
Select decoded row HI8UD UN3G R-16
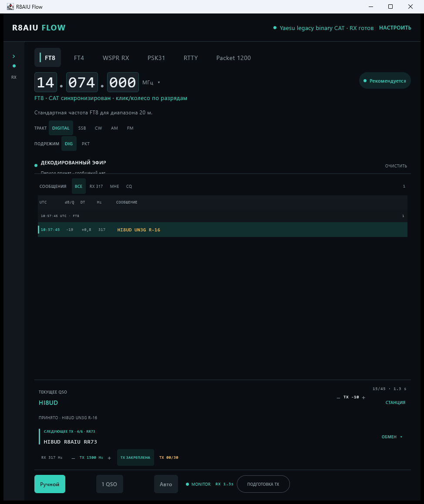[222, 230]
